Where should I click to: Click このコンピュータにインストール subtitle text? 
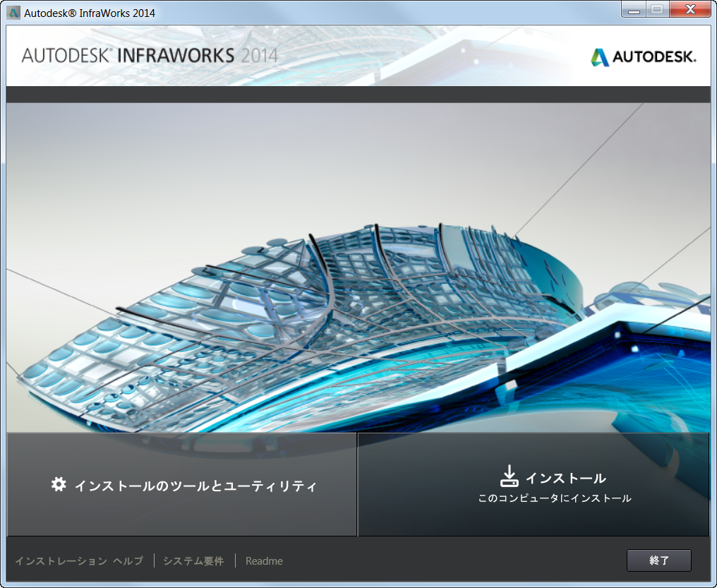(555, 498)
